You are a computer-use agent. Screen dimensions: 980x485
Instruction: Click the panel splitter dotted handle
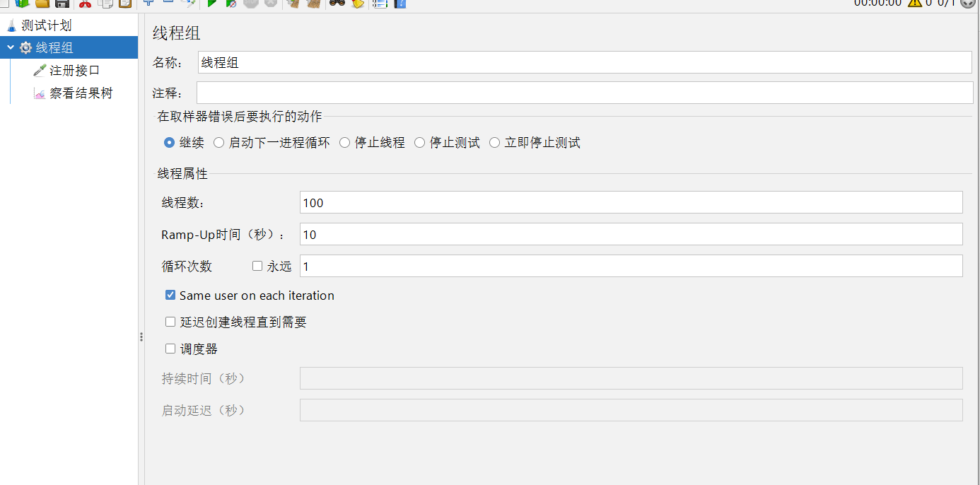(x=141, y=337)
